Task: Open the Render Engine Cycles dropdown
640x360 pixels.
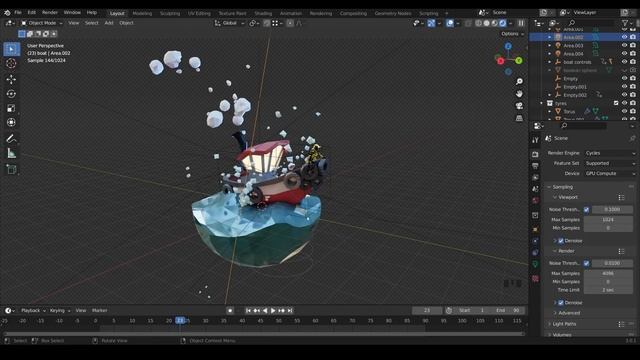Action: point(610,153)
